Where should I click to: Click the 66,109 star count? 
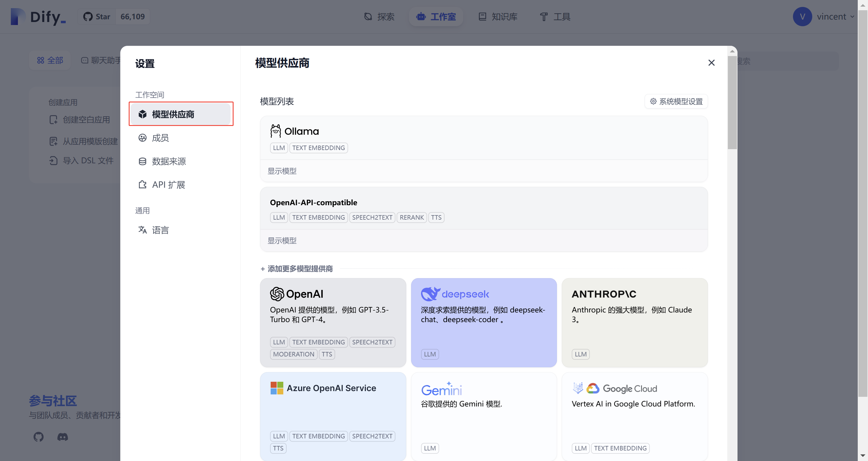coord(132,17)
